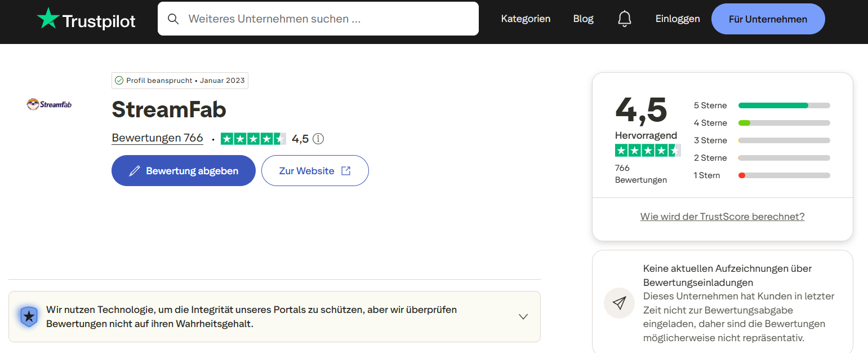Click the Hervorragend rating text
The image size is (868, 353).
(x=646, y=135)
